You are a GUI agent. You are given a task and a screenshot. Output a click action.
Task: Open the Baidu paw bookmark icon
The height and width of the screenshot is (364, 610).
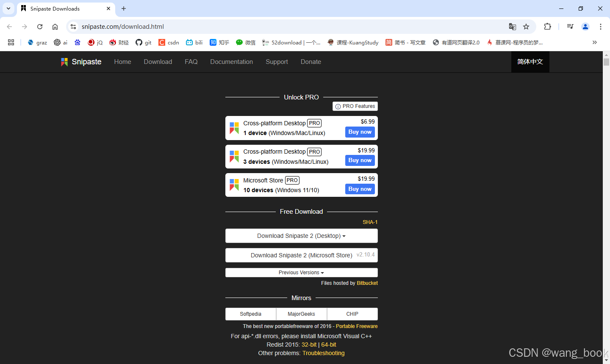click(78, 42)
